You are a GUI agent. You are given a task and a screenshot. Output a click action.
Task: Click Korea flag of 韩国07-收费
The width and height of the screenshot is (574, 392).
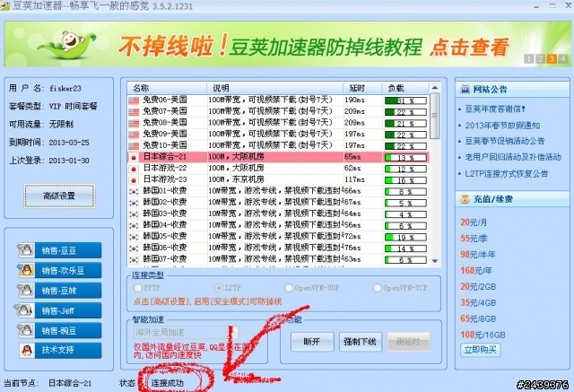[134, 259]
